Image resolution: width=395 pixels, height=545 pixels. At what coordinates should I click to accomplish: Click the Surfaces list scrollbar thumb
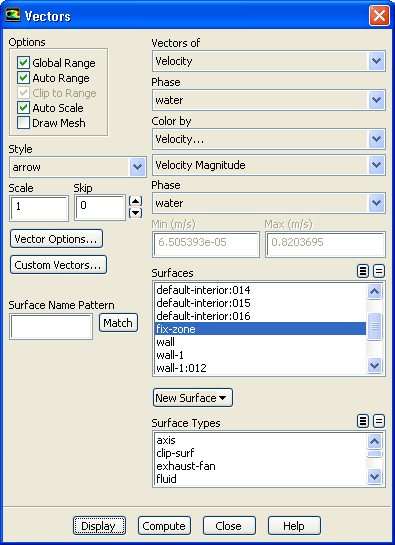374,326
